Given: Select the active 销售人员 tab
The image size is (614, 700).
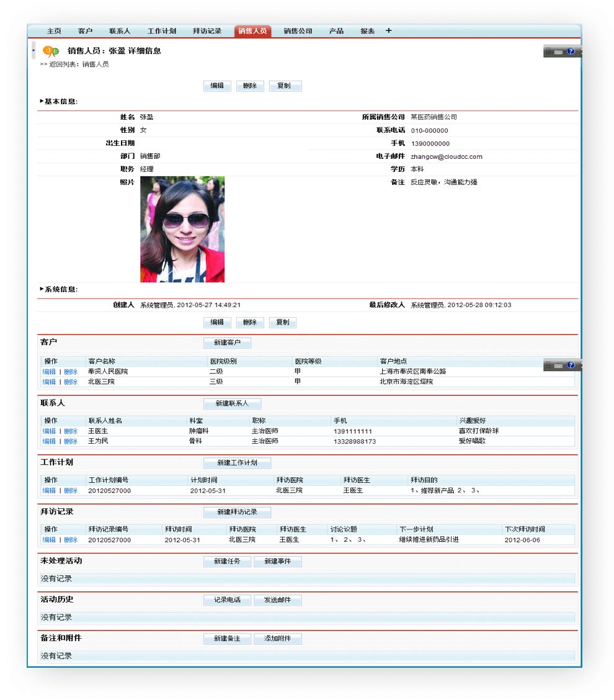Looking at the screenshot, I should pyautogui.click(x=252, y=31).
